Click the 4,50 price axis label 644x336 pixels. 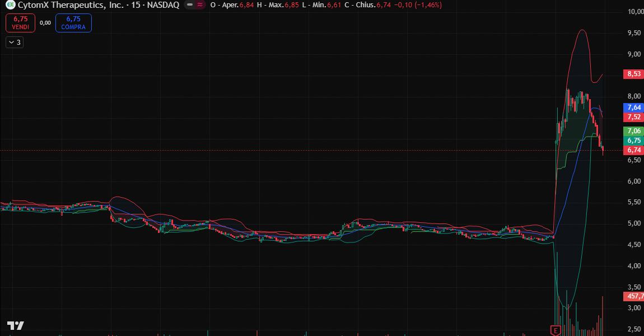(x=634, y=244)
